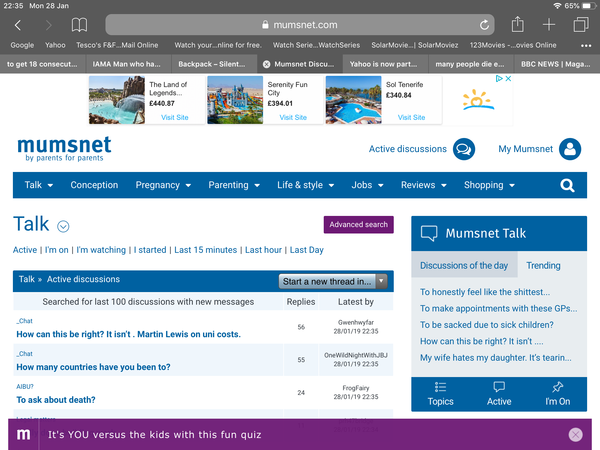The image size is (600, 450).
Task: Click the I'm On pin icon
Action: pyautogui.click(x=558, y=387)
